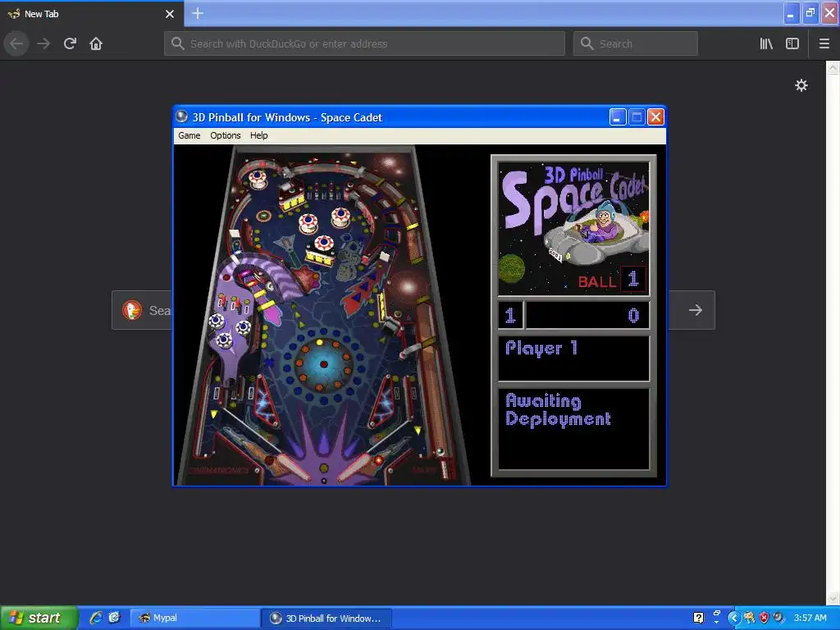
Task: Click browser scrollbar up arrow
Action: [x=833, y=67]
